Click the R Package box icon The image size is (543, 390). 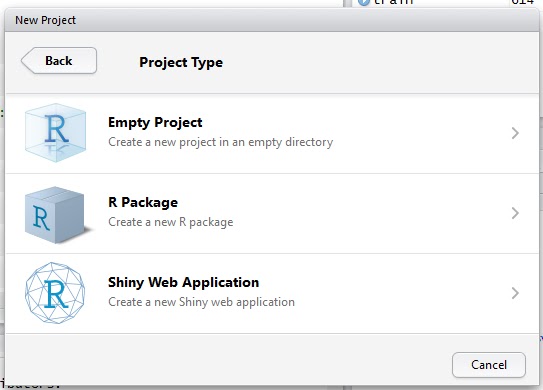point(55,215)
